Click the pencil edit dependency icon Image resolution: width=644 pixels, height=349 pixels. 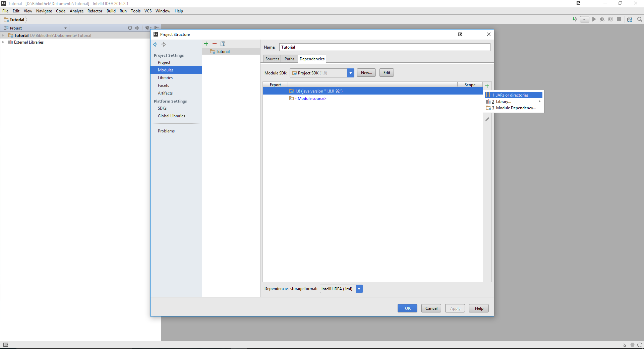[x=487, y=119]
